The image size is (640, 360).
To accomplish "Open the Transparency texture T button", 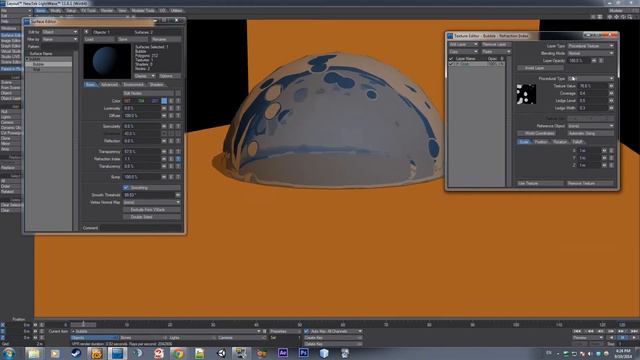I will 178,151.
